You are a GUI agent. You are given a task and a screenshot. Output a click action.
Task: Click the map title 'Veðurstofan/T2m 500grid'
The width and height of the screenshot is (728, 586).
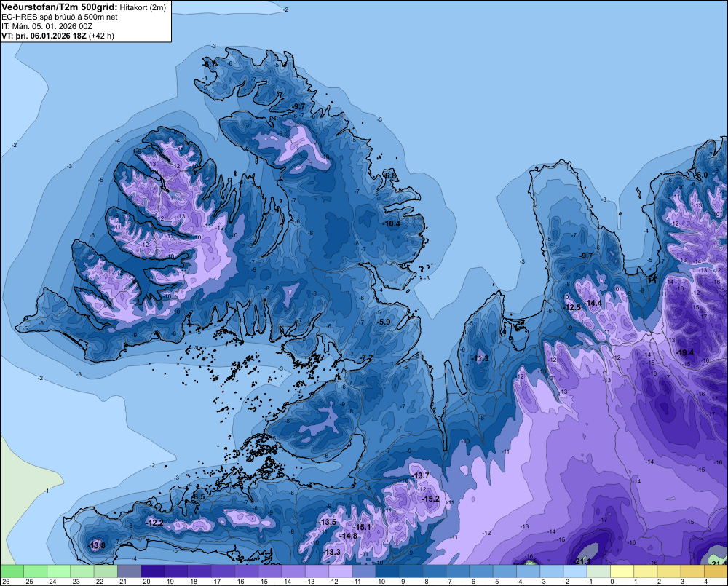60,7
